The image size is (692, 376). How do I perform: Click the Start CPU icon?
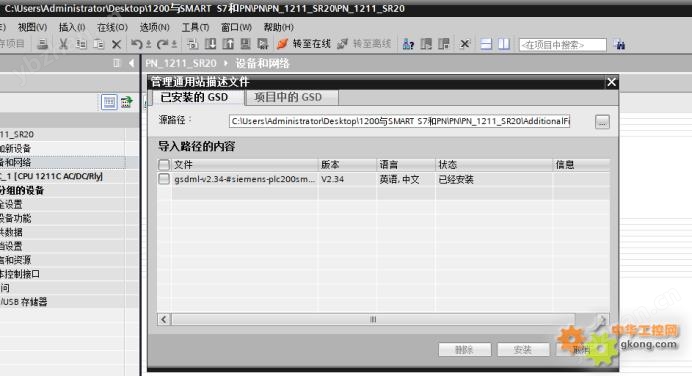[x=426, y=44]
